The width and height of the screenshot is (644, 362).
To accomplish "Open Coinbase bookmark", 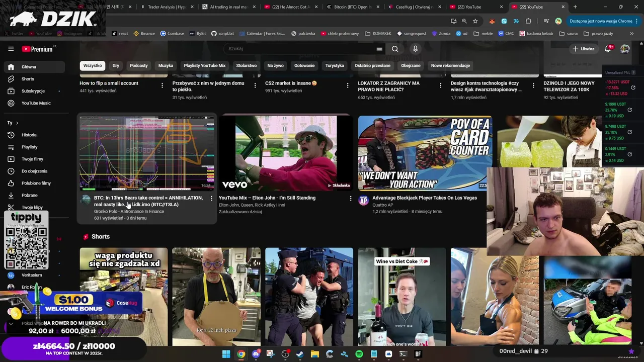I will [172, 34].
